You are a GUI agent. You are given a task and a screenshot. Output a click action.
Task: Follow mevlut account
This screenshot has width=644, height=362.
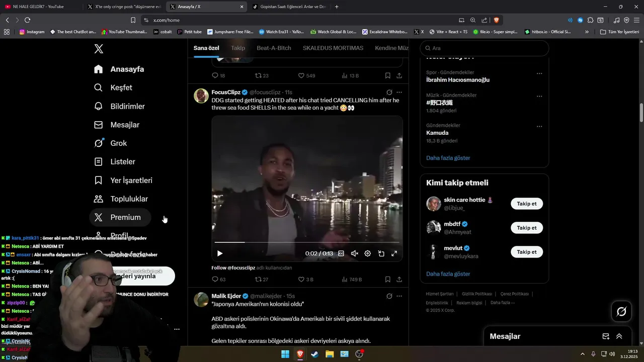click(527, 252)
